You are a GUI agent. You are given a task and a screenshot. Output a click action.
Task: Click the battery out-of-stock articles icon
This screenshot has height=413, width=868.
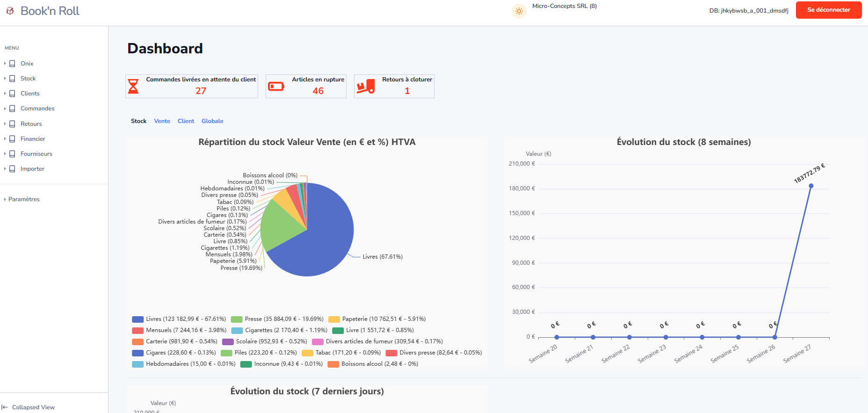click(276, 87)
